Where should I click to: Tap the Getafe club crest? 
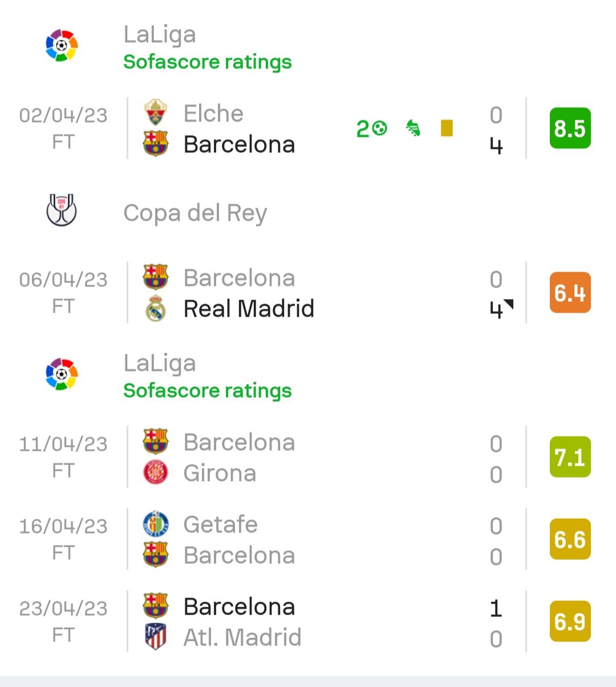pyautogui.click(x=155, y=524)
